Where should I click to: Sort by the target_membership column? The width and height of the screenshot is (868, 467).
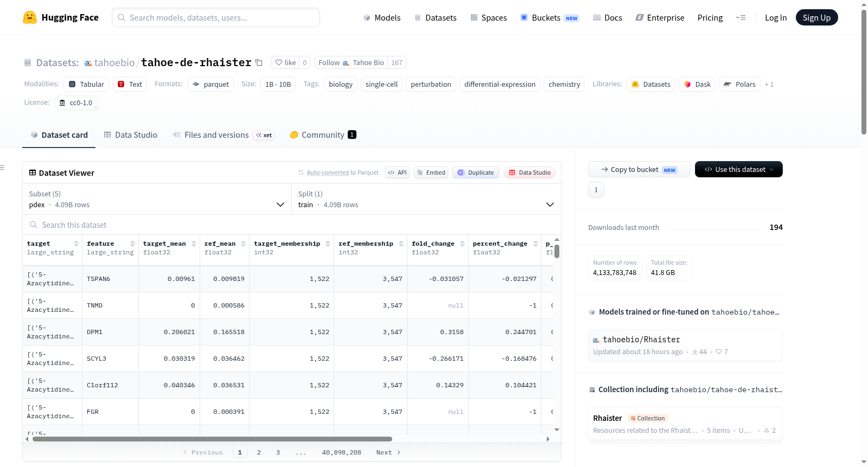pyautogui.click(x=328, y=244)
